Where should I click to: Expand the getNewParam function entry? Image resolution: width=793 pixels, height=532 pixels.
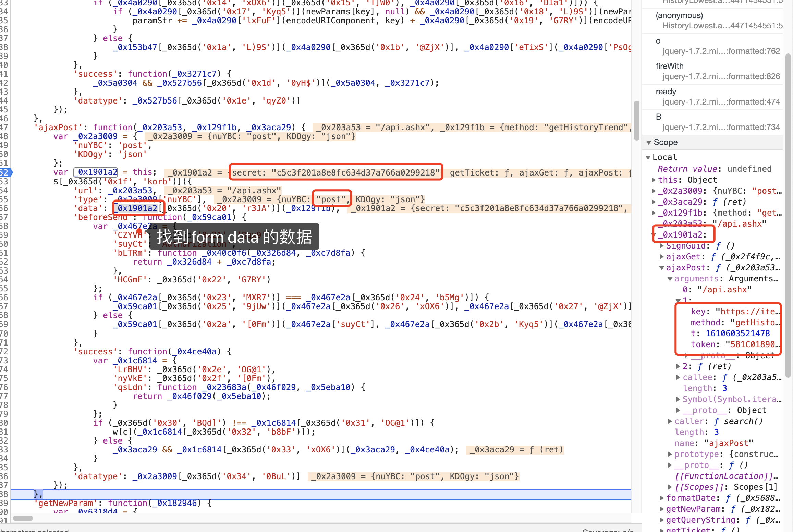pos(662,509)
